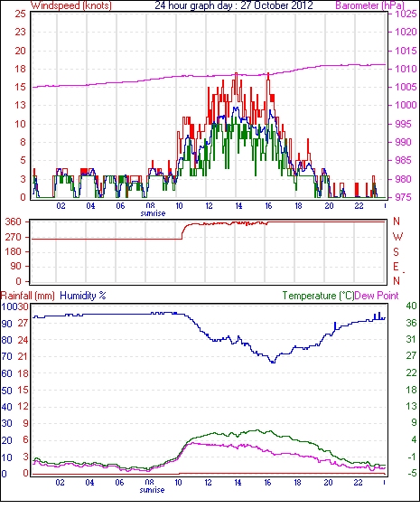Image resolution: width=420 pixels, height=509 pixels.
Task: Click the 24 hour graph day title
Action: coord(234,5)
